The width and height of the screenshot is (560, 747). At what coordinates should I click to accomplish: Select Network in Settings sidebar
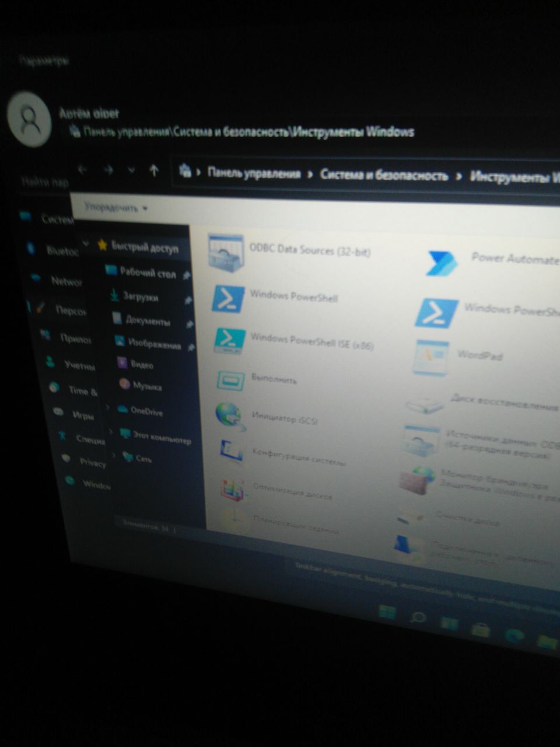click(57, 281)
